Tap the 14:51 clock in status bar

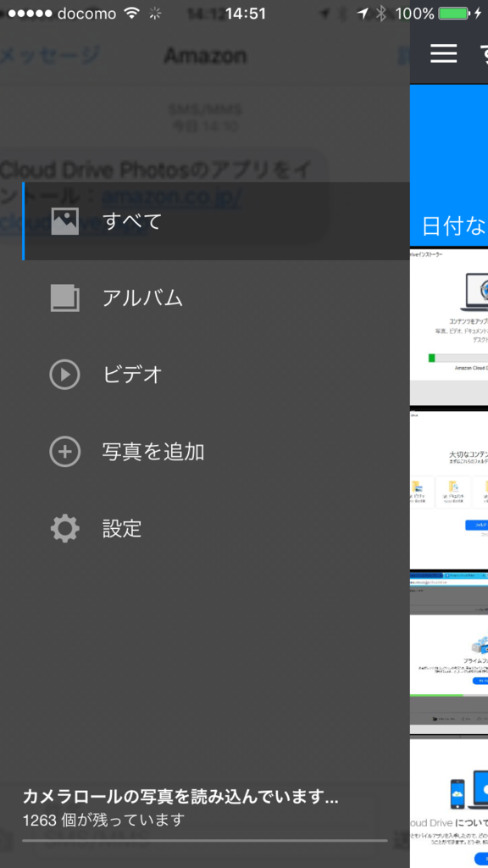(246, 14)
